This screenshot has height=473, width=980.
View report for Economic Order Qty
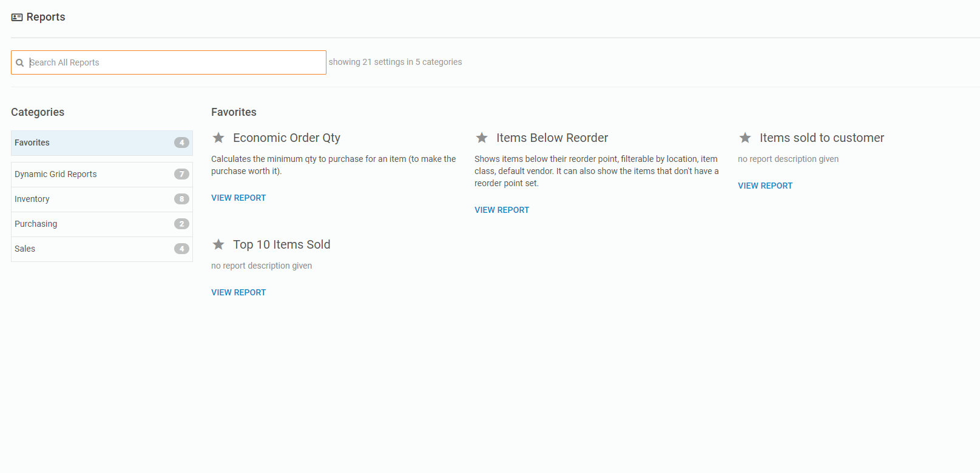click(x=238, y=198)
